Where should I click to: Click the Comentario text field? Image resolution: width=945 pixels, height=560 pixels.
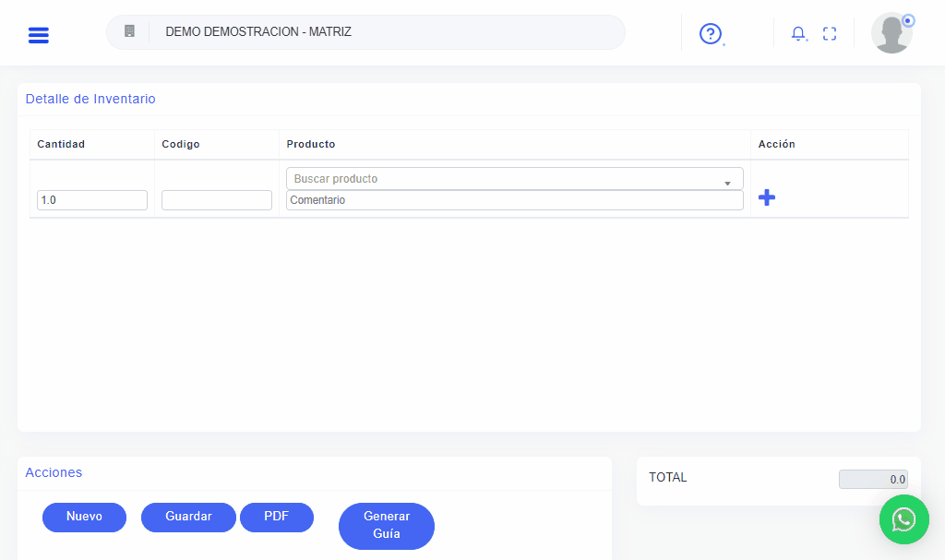(514, 200)
